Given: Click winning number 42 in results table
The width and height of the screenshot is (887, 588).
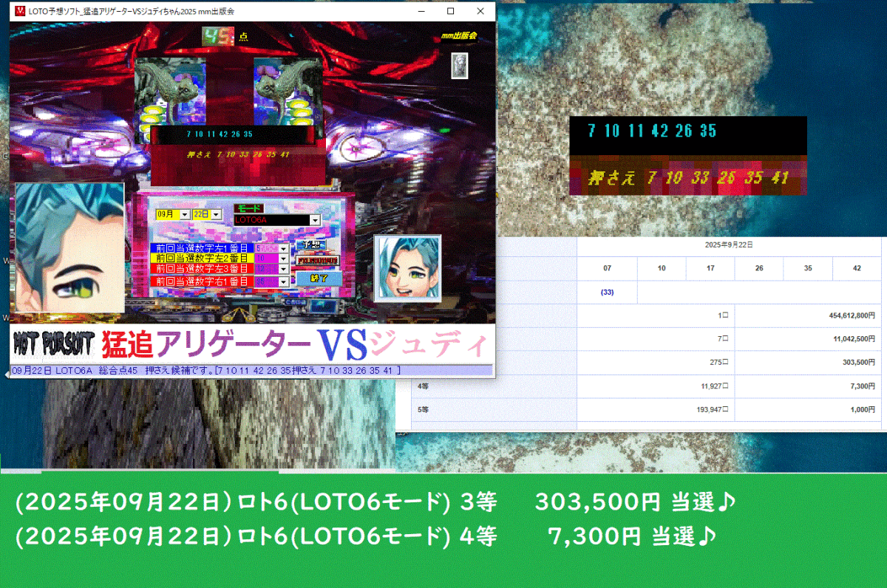Looking at the screenshot, I should coord(857,268).
